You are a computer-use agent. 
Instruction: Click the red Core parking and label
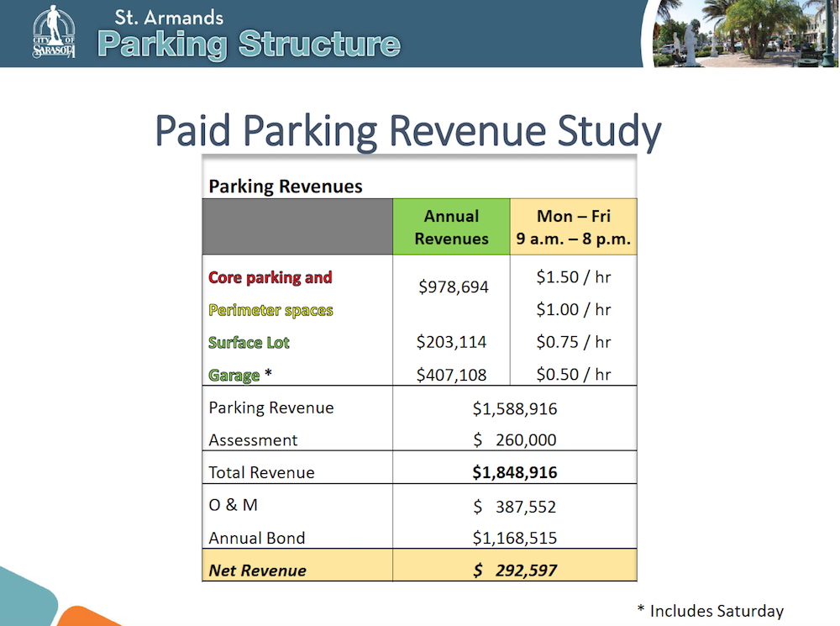click(x=270, y=277)
